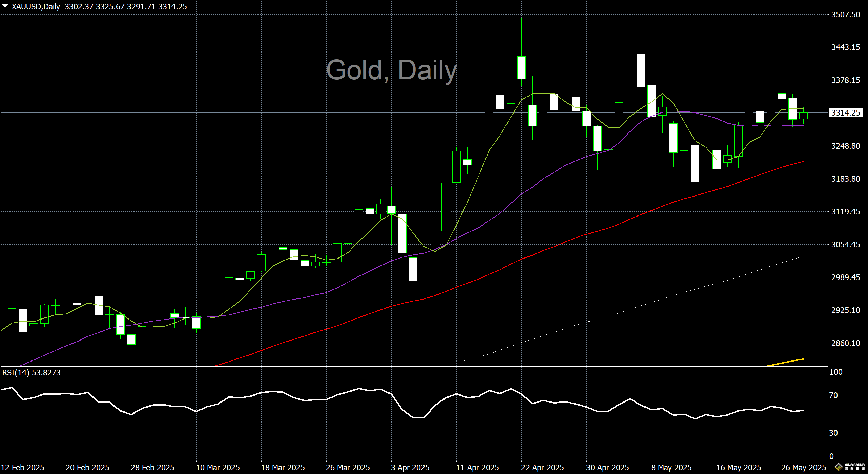Click the 3 Apr 2025 date label
This screenshot has width=868, height=474.
(410, 467)
